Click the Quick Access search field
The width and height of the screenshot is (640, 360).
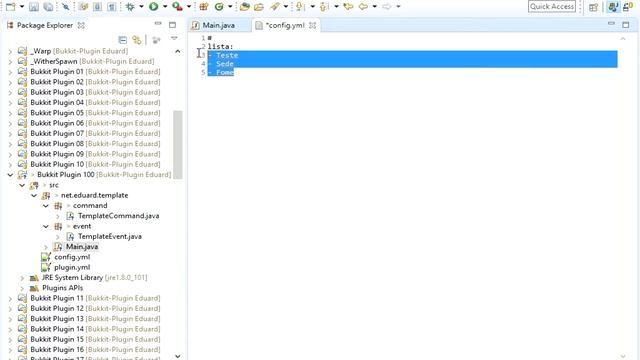tap(552, 7)
